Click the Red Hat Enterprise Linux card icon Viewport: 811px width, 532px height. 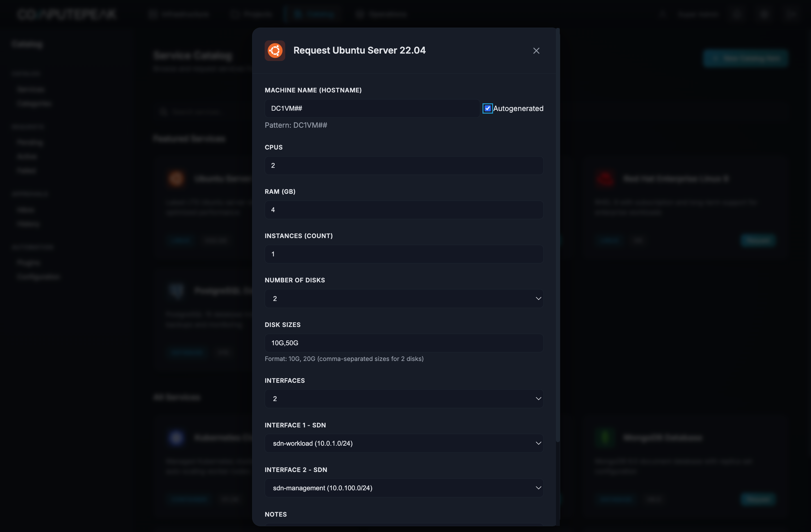[605, 178]
